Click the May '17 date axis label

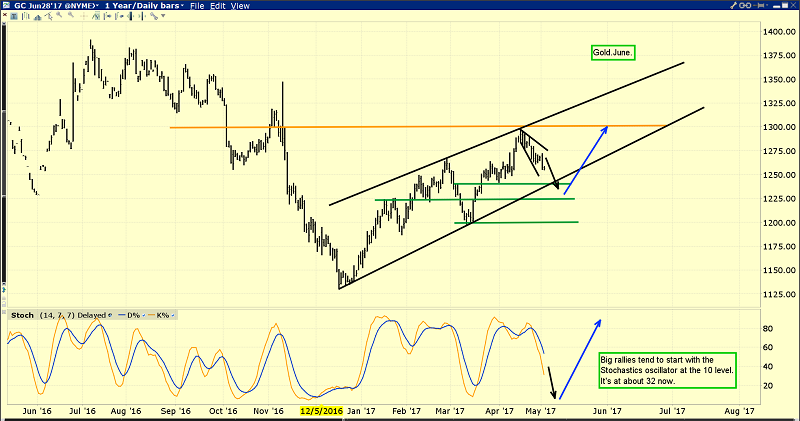541,411
